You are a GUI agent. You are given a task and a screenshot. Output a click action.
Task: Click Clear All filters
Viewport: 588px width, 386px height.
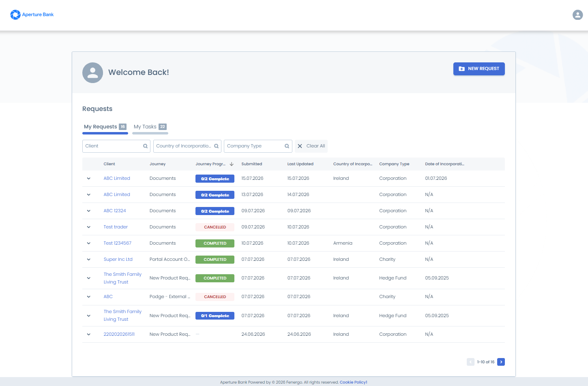311,146
